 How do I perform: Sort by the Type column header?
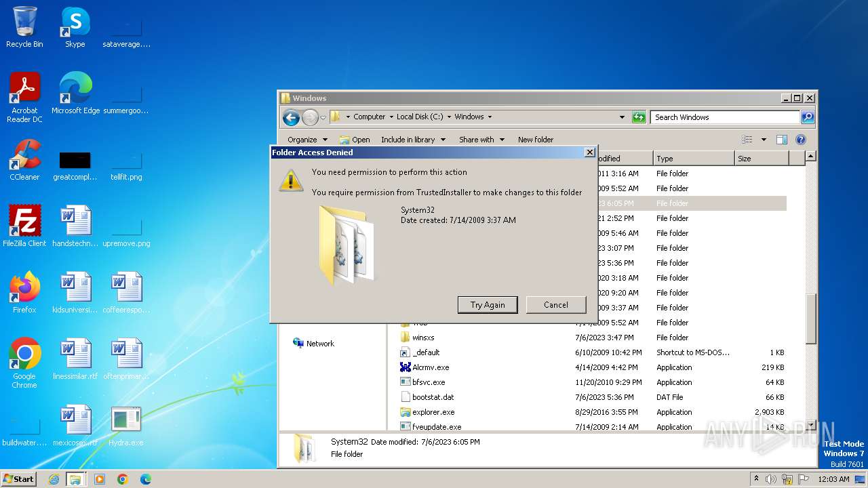click(694, 159)
